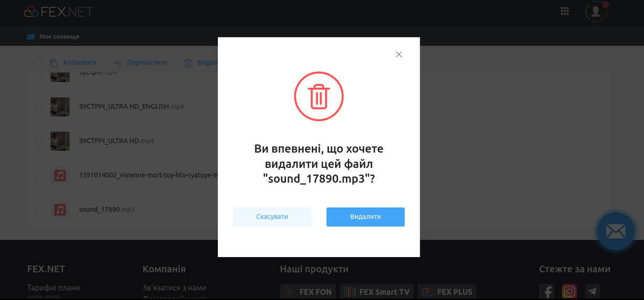Select file name ЗУСТРІЧ_ULTRA HD_ENGLISH.mp4
Screen dimensions: 644x300
(x=131, y=107)
